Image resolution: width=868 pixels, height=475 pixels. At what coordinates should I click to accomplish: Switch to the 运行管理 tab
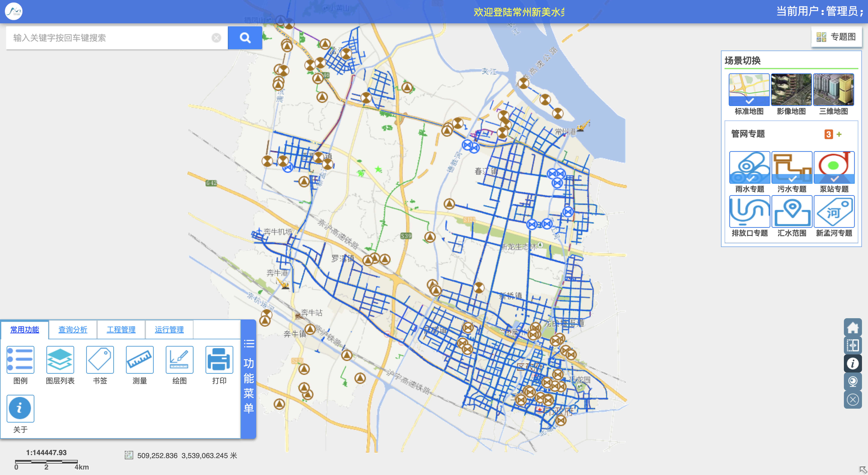click(169, 330)
